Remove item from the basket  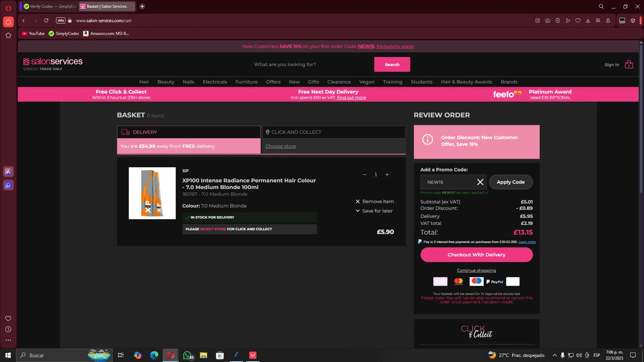click(x=374, y=202)
